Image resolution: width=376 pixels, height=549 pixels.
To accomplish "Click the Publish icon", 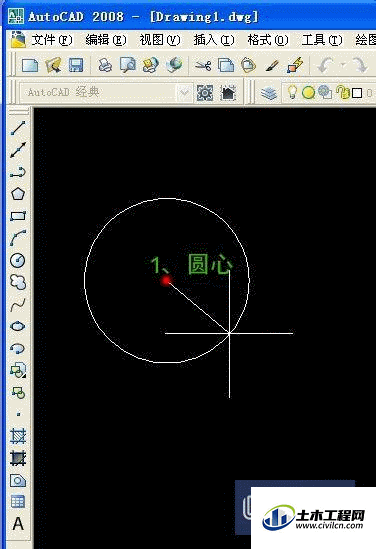I will (x=151, y=65).
